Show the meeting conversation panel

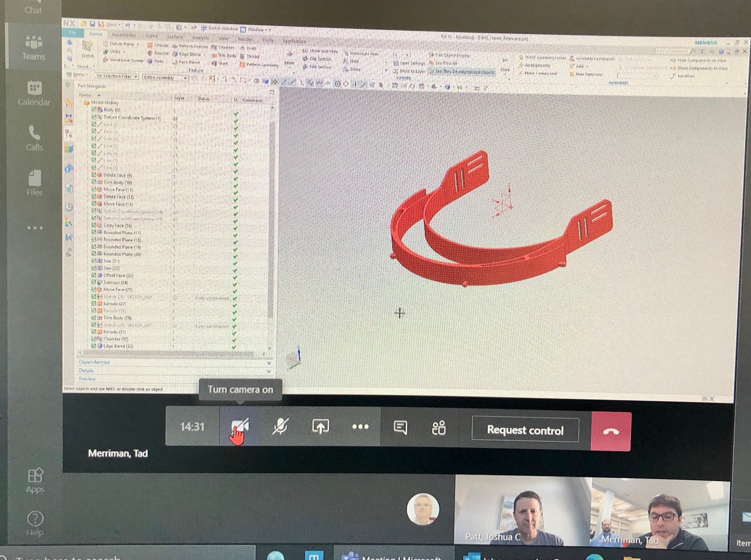400,427
